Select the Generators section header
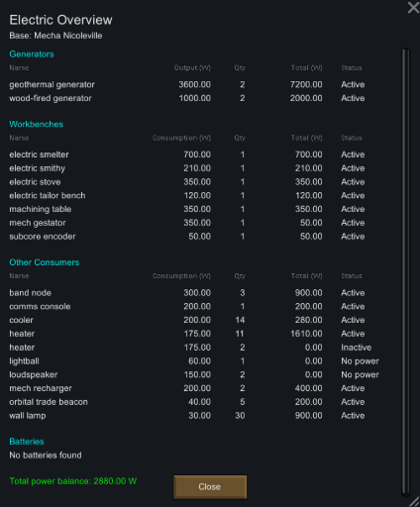This screenshot has width=420, height=507. coord(32,54)
